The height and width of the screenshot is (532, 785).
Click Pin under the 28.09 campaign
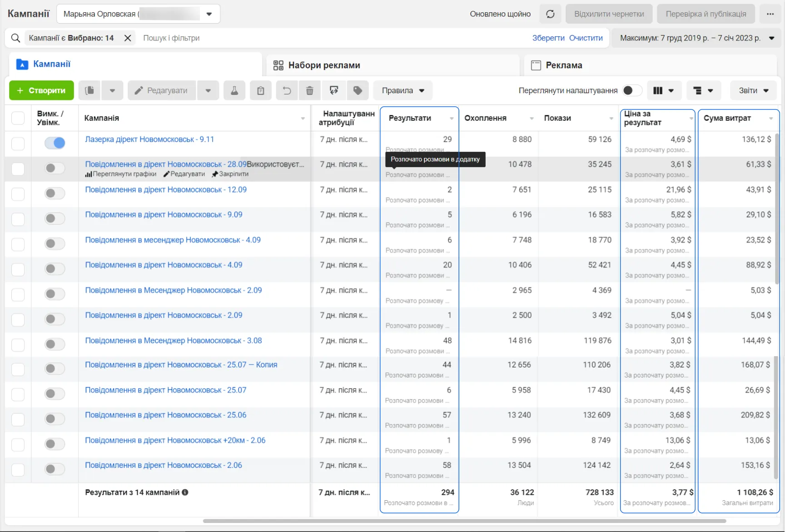tap(230, 174)
